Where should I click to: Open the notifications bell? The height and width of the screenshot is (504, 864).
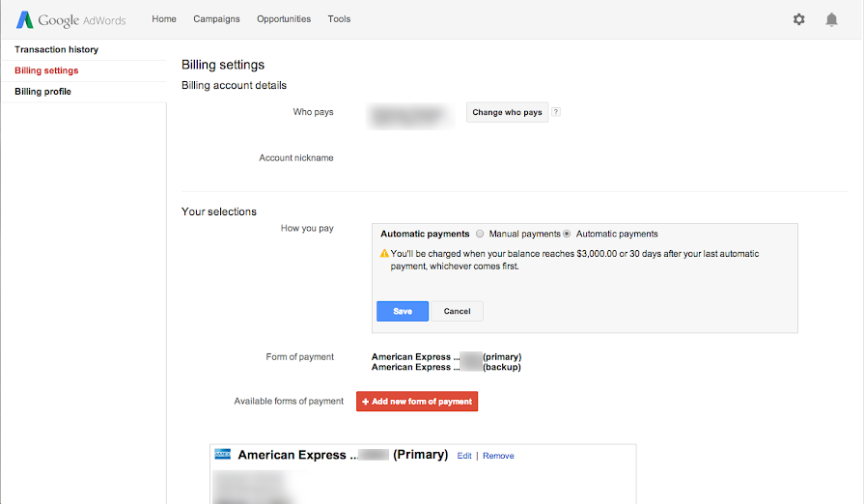click(831, 19)
